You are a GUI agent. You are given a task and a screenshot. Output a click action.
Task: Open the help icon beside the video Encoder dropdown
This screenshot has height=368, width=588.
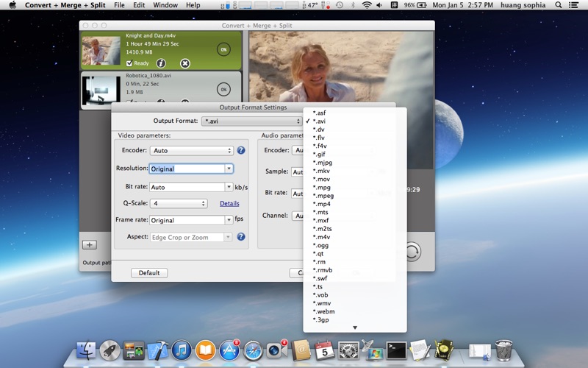point(241,150)
